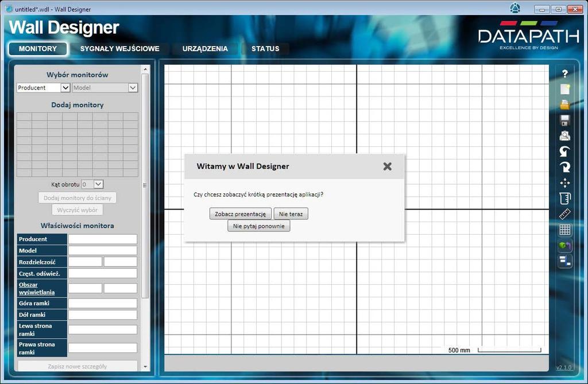The width and height of the screenshot is (588, 384).
Task: Click the Właściwości monitora heading
Action: click(x=78, y=226)
